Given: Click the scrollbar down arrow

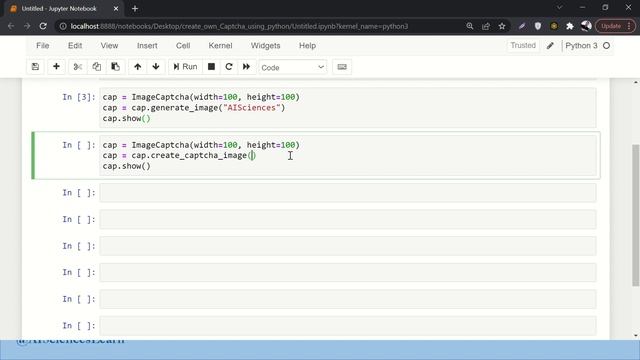Looking at the screenshot, I should pyautogui.click(x=636, y=336).
